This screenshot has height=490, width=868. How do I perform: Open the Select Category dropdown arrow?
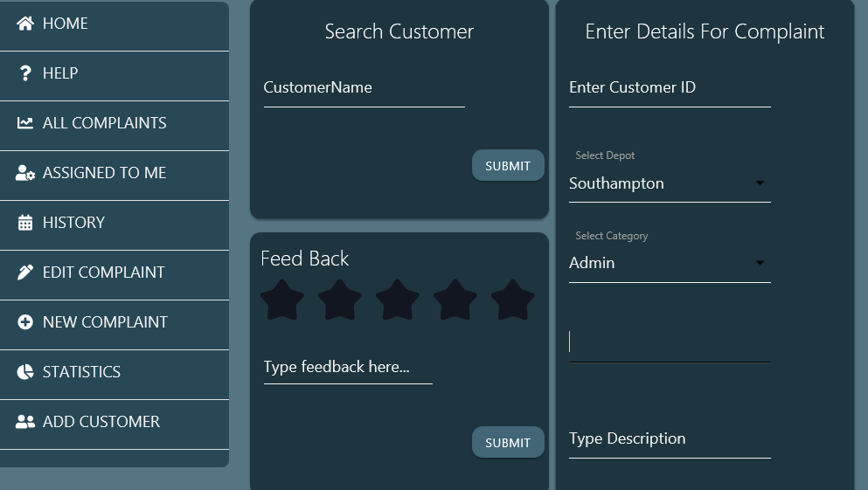click(760, 263)
